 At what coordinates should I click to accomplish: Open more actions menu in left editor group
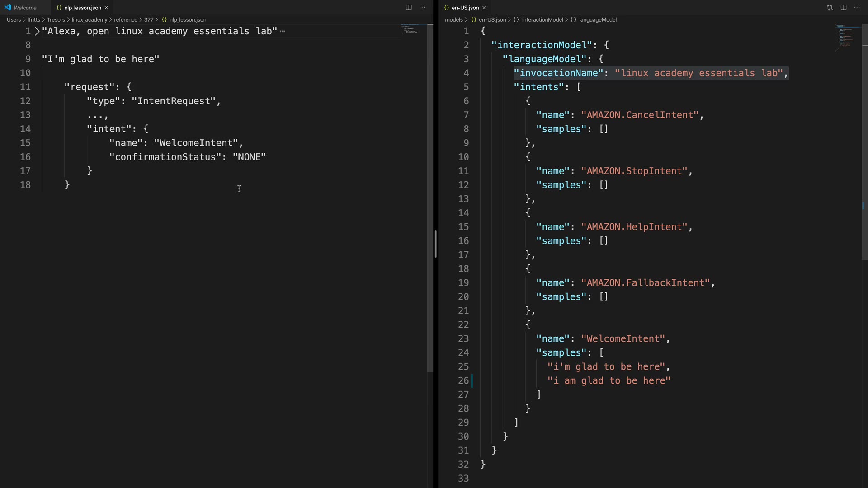[422, 8]
